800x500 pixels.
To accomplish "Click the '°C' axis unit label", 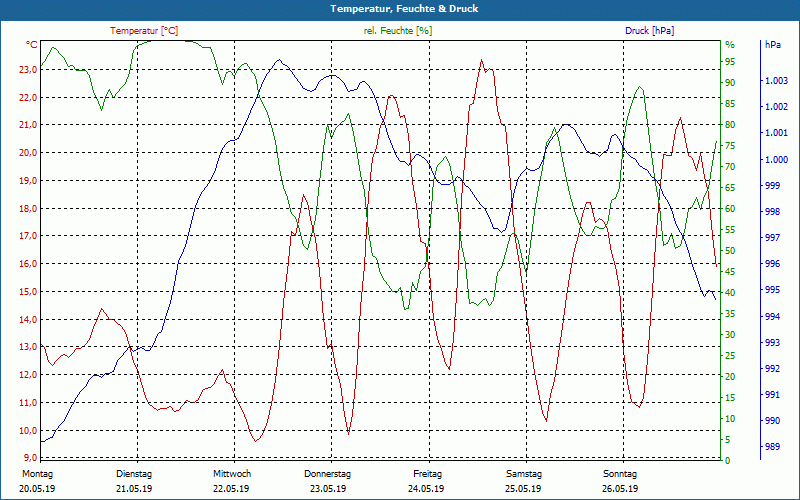I will [x=32, y=44].
